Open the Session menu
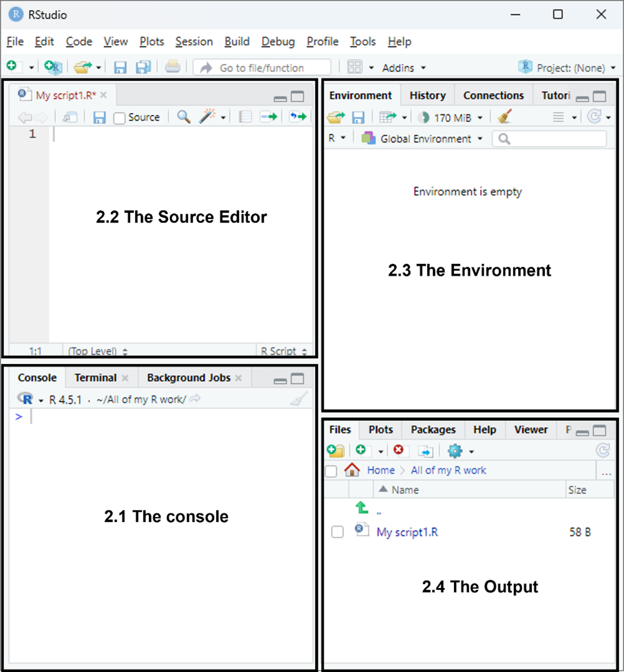The image size is (624, 672). coord(194,42)
